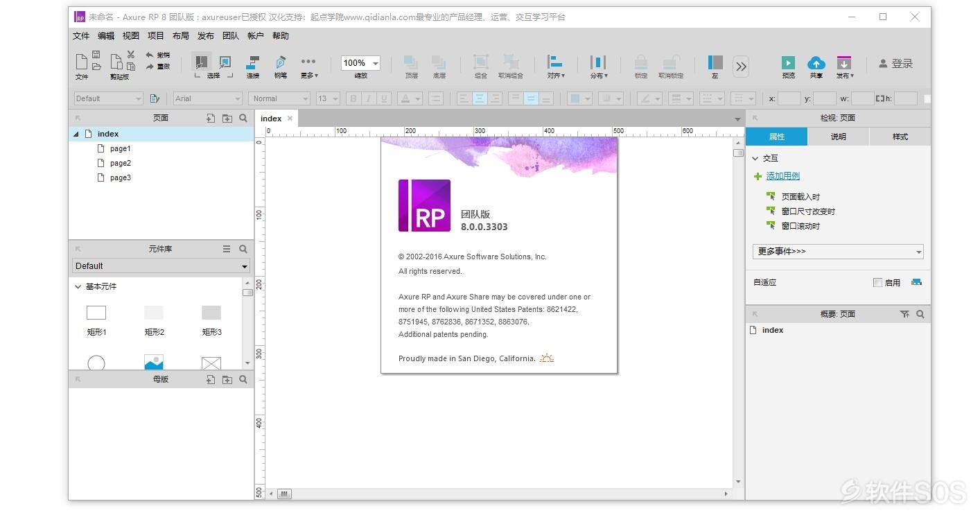Open the align dropdown (对齐)
Image resolution: width=980 pixels, height=513 pixels.
pos(556,66)
